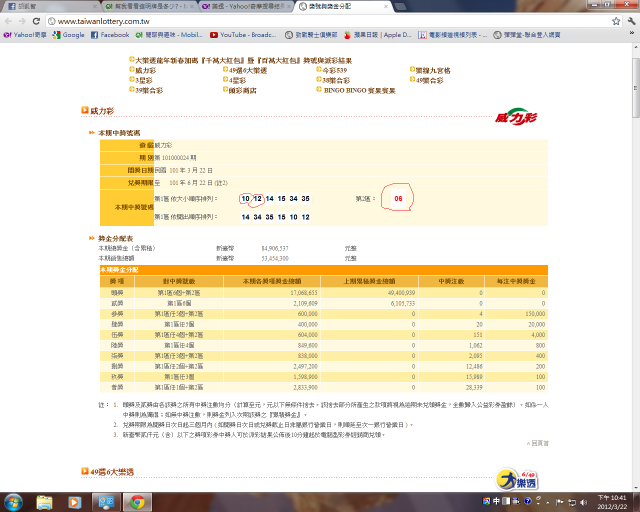The image size is (640, 512).
Task: Open Windows Media Player from the taskbar
Action: point(74,502)
